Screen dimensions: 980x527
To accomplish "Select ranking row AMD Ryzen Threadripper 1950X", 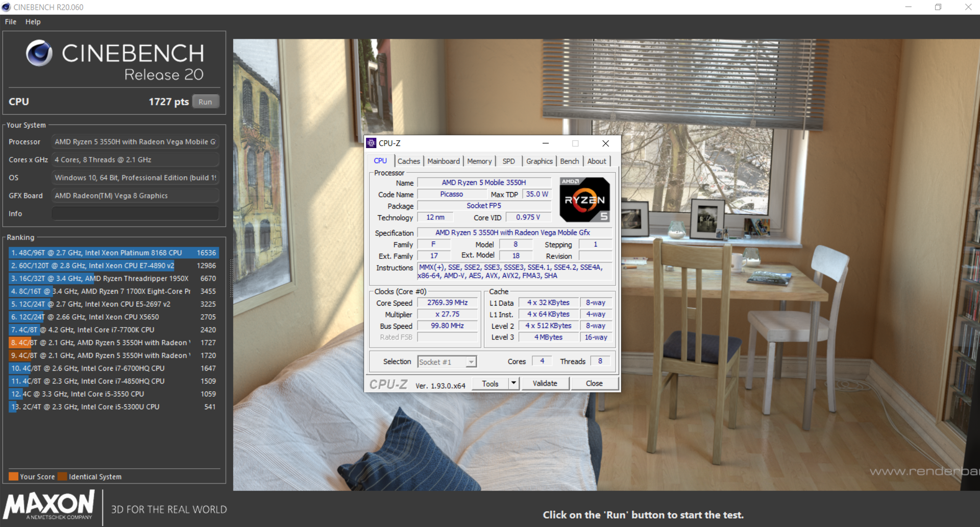I will point(114,278).
